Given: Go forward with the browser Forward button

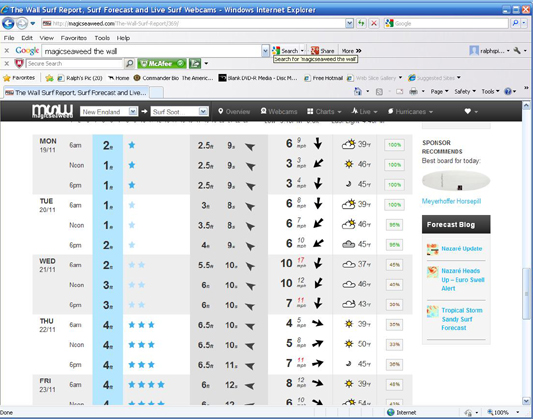Looking at the screenshot, I should 22,23.
